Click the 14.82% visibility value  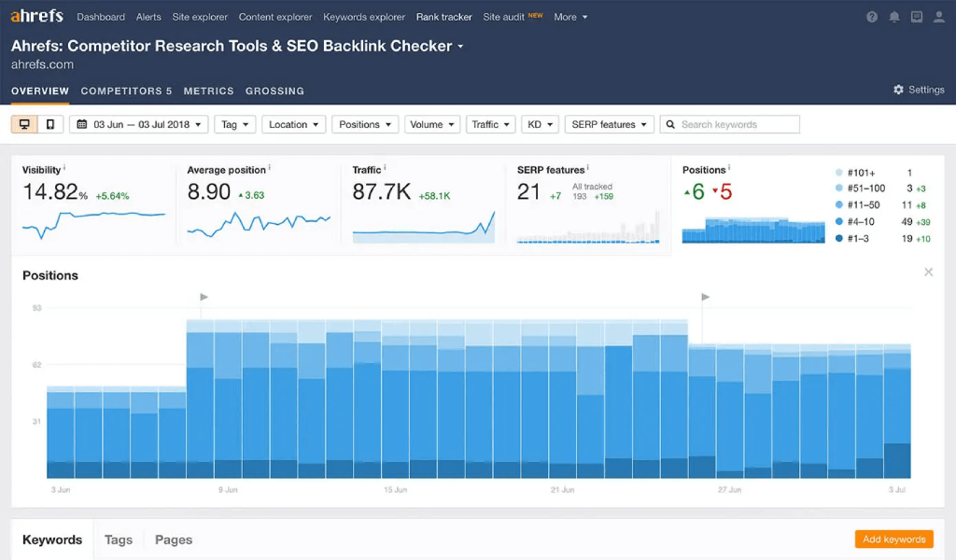coord(55,192)
